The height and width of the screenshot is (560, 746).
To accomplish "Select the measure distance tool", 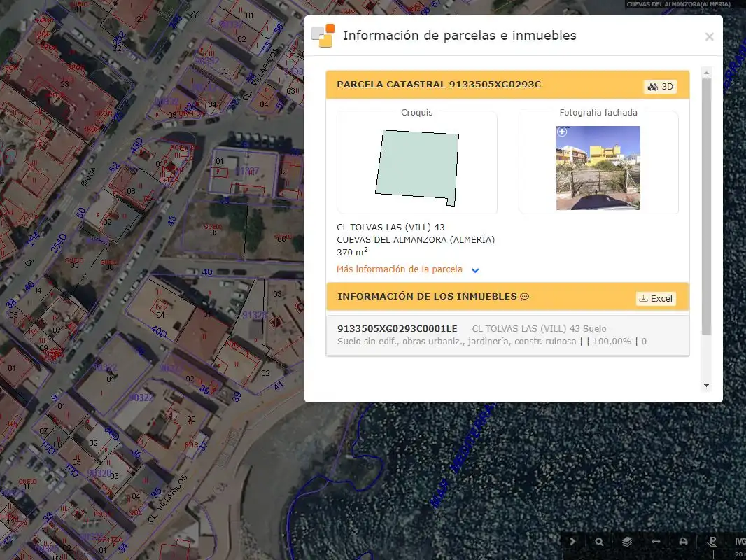I will coord(656,541).
